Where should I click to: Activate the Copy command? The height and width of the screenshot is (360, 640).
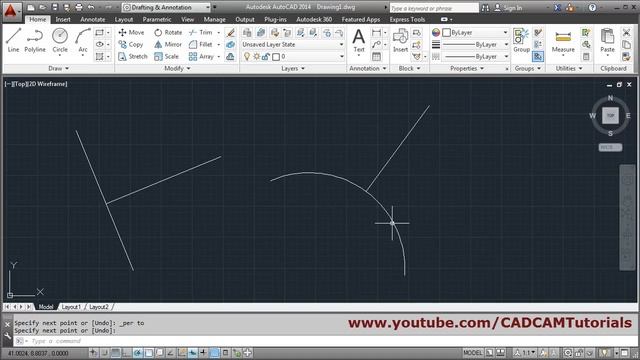click(x=131, y=44)
